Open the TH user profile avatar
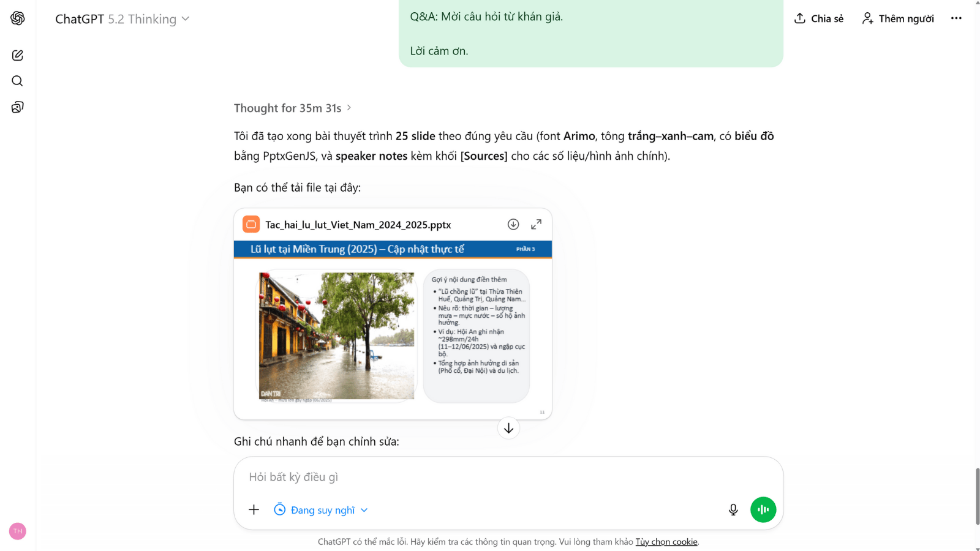This screenshot has width=980, height=551. pyautogui.click(x=18, y=531)
